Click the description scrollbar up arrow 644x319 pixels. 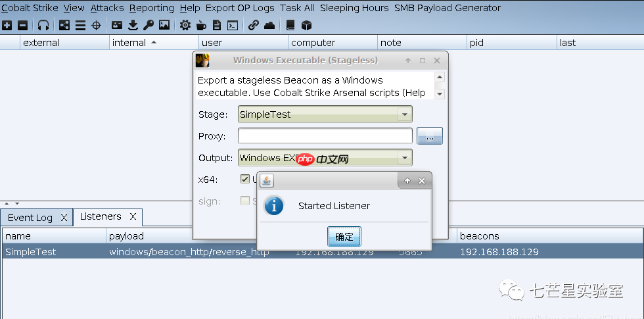[x=440, y=78]
